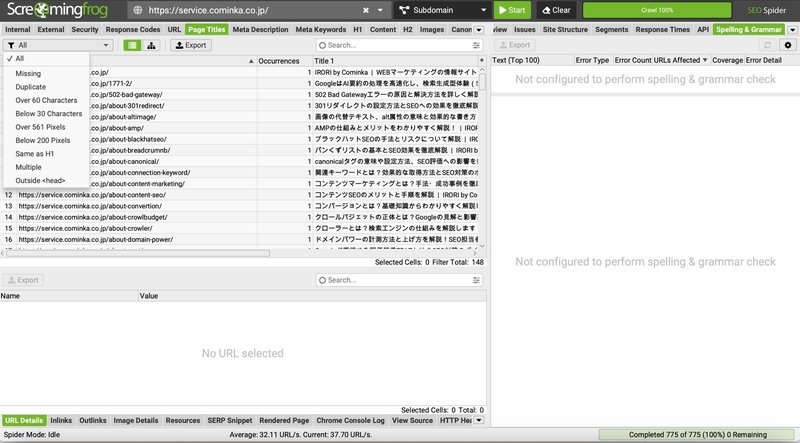Clear the URL field with the X icon
800x443 pixels.
point(366,10)
